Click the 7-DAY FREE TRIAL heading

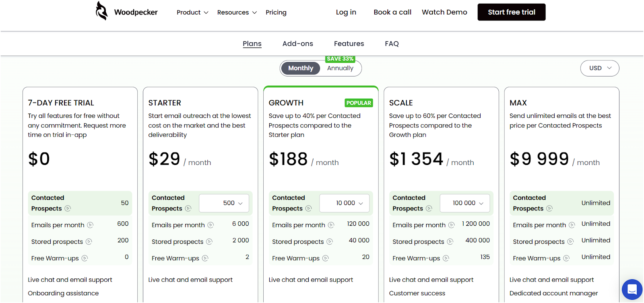[x=61, y=103]
